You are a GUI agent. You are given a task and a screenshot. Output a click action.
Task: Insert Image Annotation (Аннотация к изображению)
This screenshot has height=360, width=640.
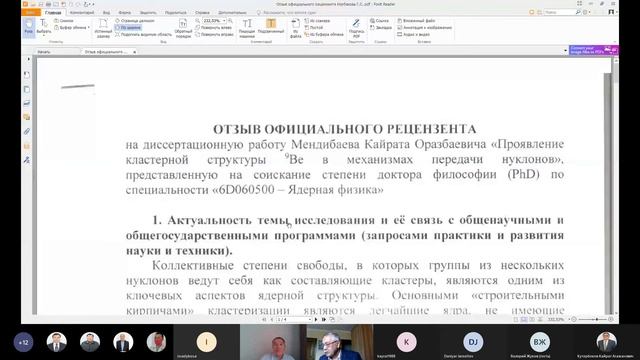pyautogui.click(x=424, y=27)
